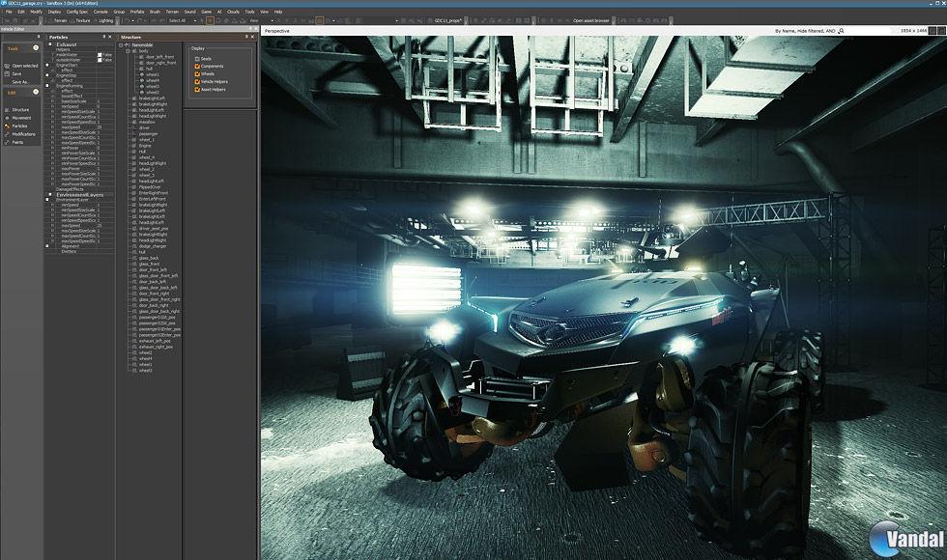Collapse the root vehicle node in Structure
The width and height of the screenshot is (947, 560).
click(x=121, y=45)
